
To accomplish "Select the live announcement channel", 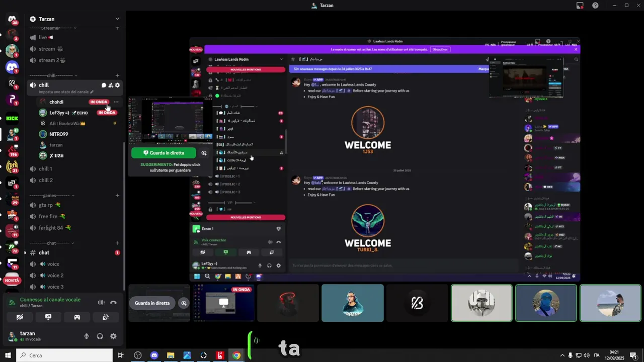I will (74, 37).
